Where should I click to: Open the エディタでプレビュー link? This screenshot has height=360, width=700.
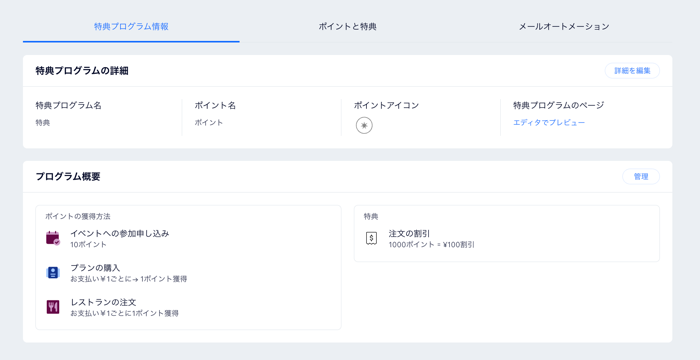(549, 122)
